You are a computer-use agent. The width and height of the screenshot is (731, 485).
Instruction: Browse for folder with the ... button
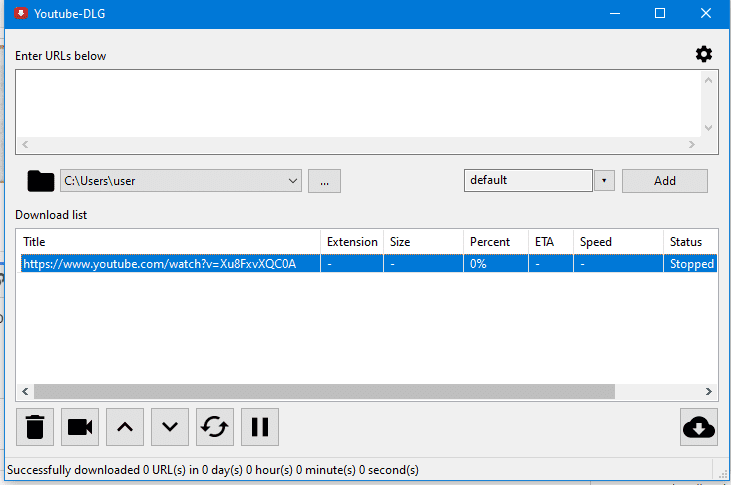point(324,181)
